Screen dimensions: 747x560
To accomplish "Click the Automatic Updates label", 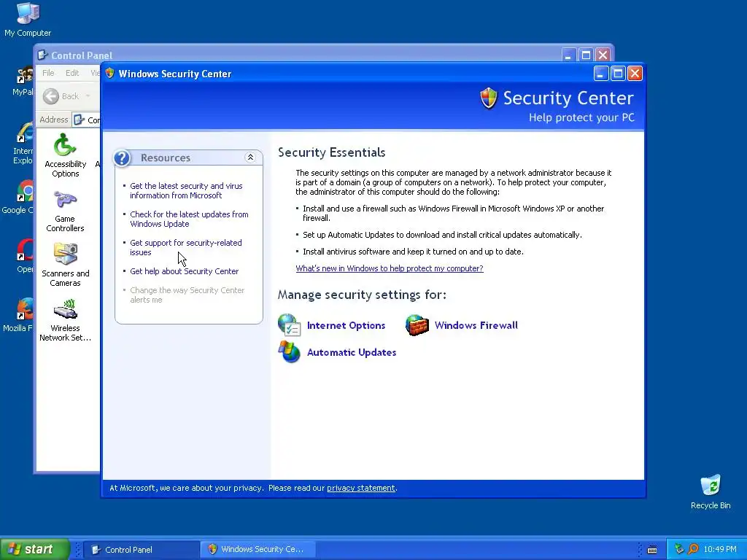I will tap(352, 352).
